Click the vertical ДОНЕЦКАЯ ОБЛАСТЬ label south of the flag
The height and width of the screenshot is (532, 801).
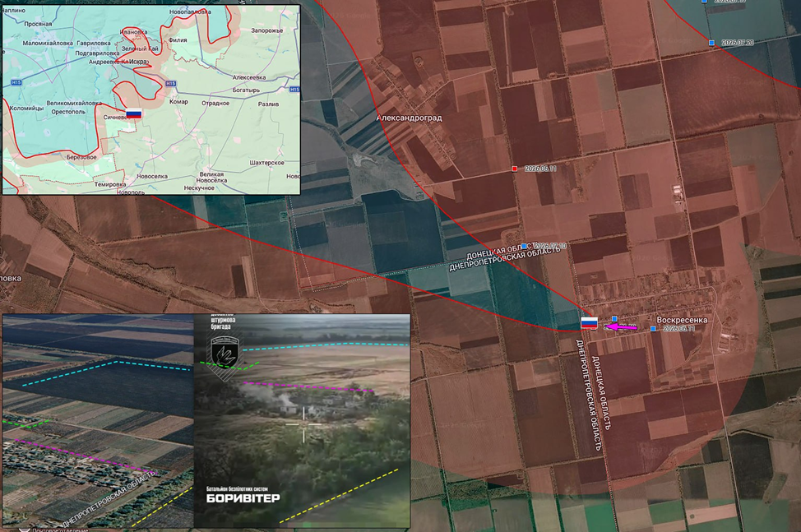(600, 392)
